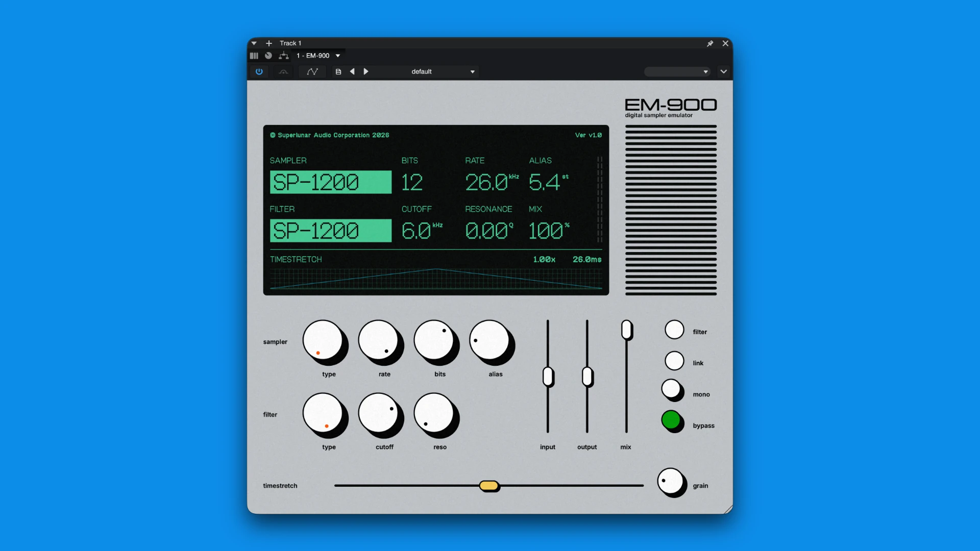Go to previous preset arrow
The height and width of the screenshot is (551, 980).
coord(352,71)
